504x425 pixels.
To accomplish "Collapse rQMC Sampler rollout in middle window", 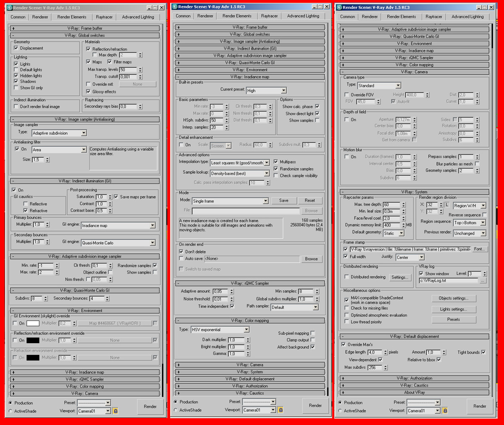I will 250,284.
